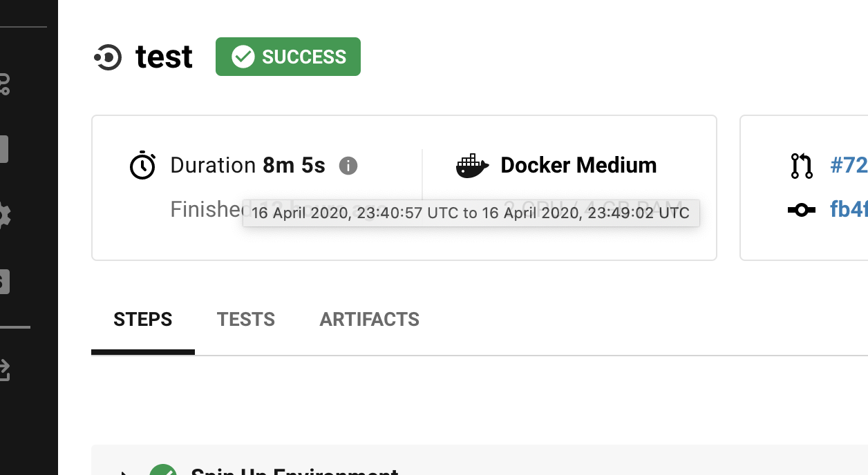Open the settings gear in sidebar

click(4, 216)
